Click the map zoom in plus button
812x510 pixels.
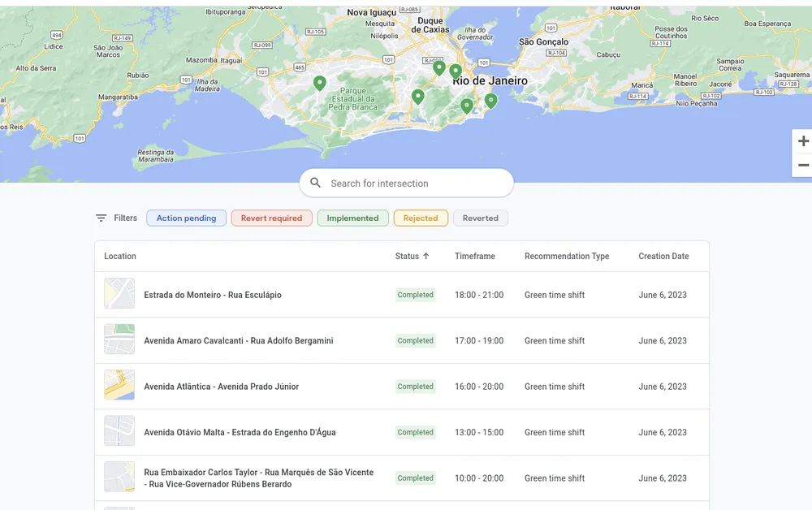click(x=803, y=141)
